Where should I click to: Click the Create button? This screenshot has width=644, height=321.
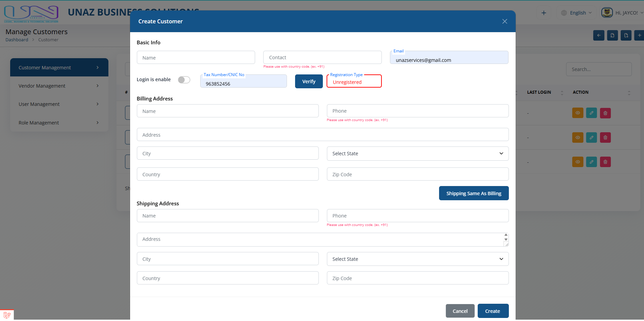point(493,311)
